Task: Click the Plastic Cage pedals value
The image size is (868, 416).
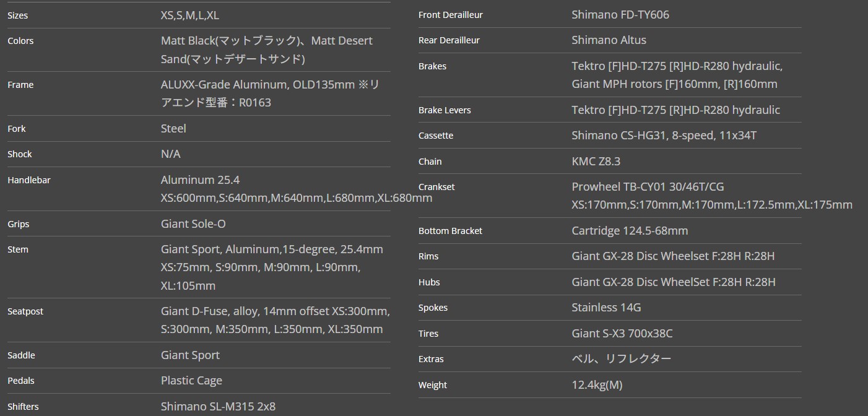Action: tap(191, 381)
